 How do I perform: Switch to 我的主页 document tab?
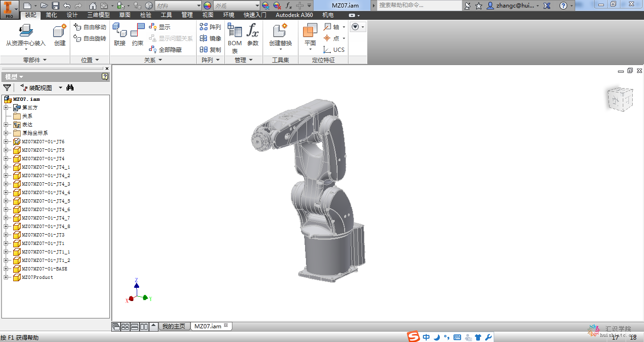174,326
